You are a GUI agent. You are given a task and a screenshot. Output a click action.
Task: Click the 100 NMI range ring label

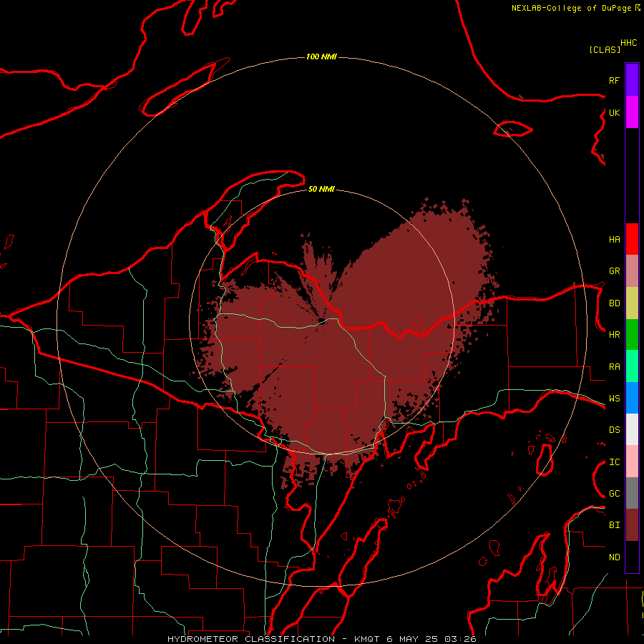pos(321,57)
